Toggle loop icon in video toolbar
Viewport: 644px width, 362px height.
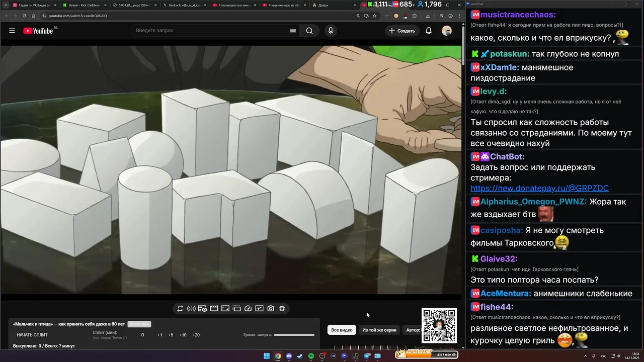click(x=180, y=309)
